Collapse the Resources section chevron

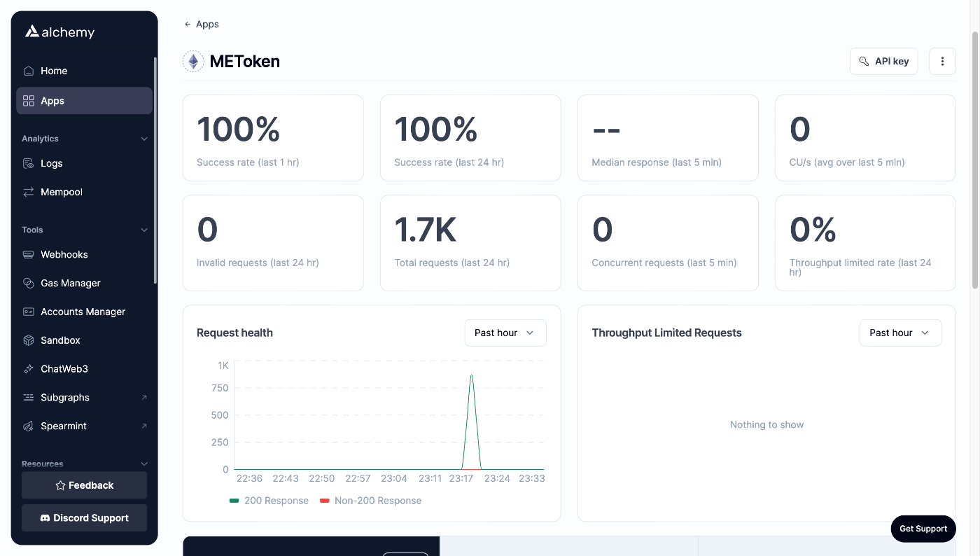144,464
